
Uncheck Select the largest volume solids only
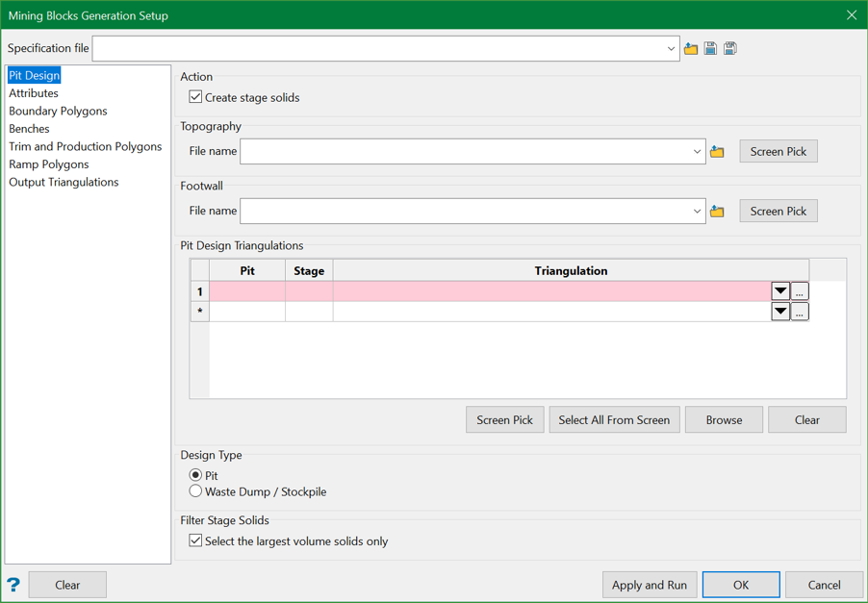click(196, 541)
